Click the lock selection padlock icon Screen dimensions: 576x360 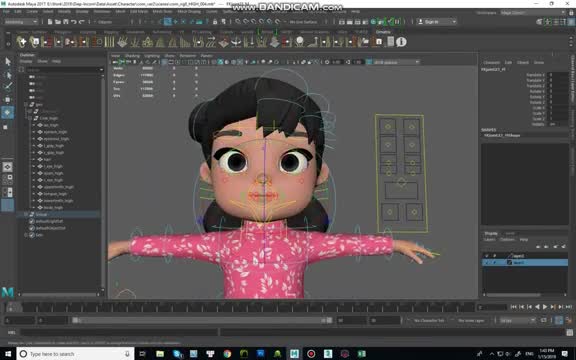pyautogui.click(x=215, y=22)
